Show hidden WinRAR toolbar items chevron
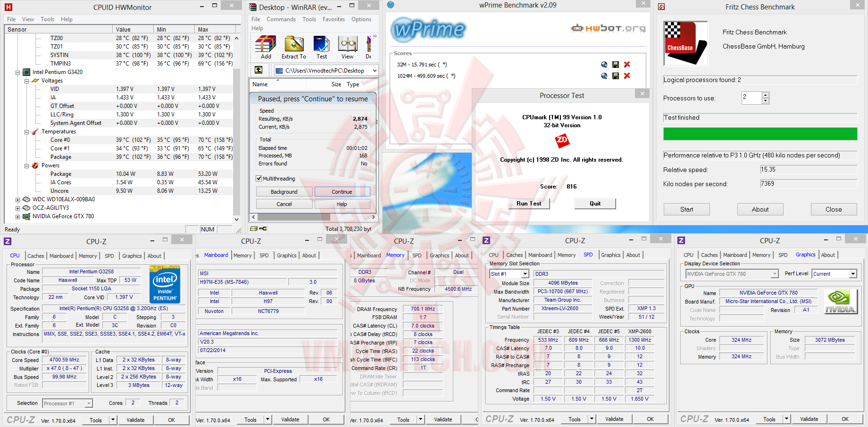The image size is (868, 427). tap(375, 36)
